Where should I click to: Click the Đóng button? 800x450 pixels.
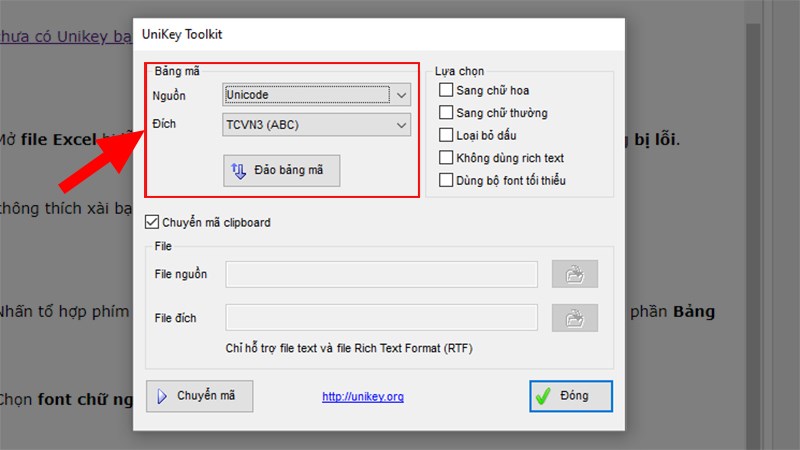pos(570,396)
